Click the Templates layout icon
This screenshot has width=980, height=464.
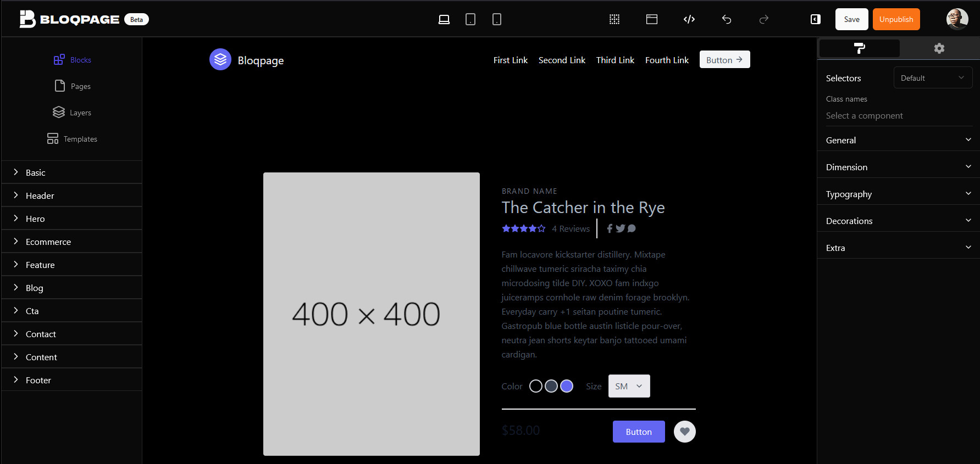pos(53,139)
